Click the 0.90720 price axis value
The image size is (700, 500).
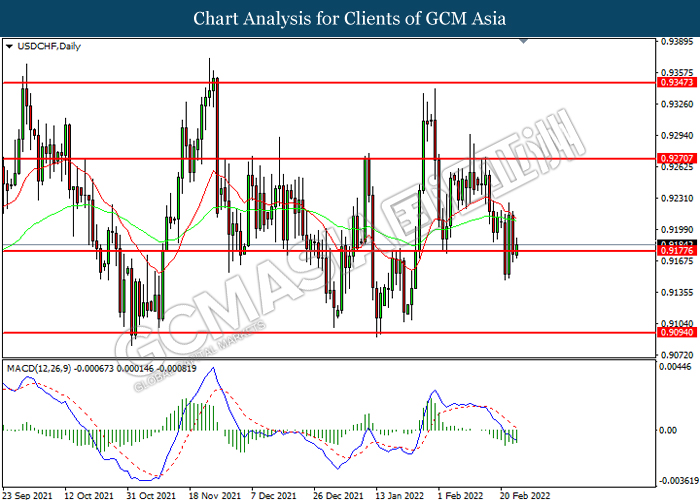pos(678,355)
